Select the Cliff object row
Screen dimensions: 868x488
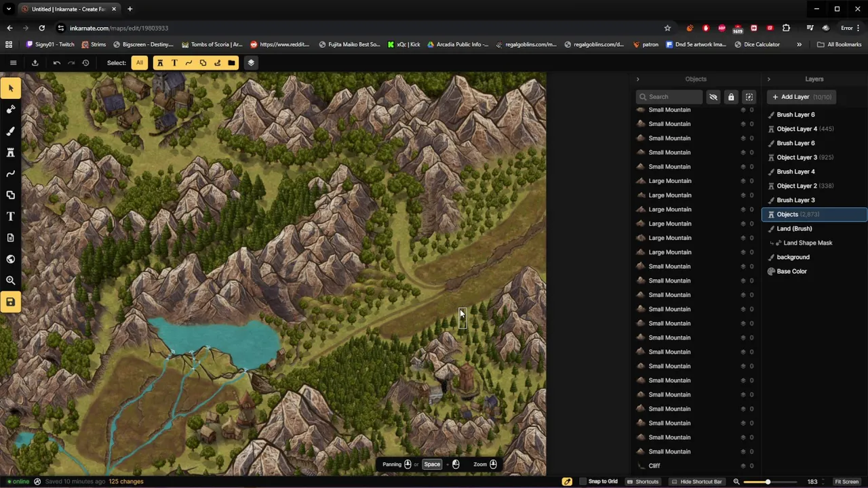(x=695, y=466)
